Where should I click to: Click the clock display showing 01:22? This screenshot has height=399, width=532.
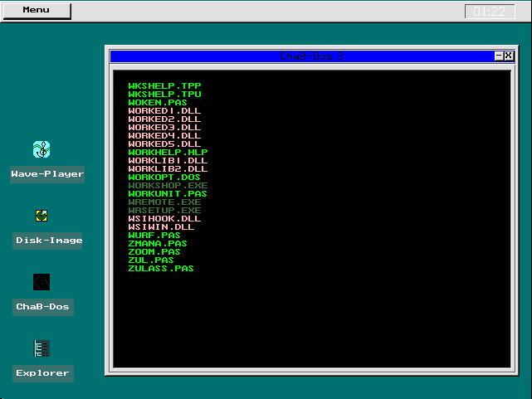tap(490, 12)
